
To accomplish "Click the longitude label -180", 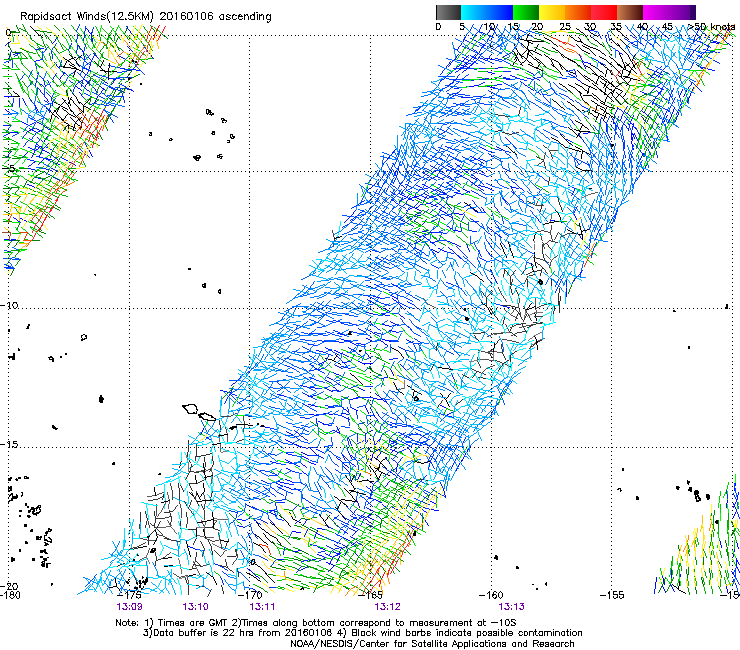I will [10, 595].
